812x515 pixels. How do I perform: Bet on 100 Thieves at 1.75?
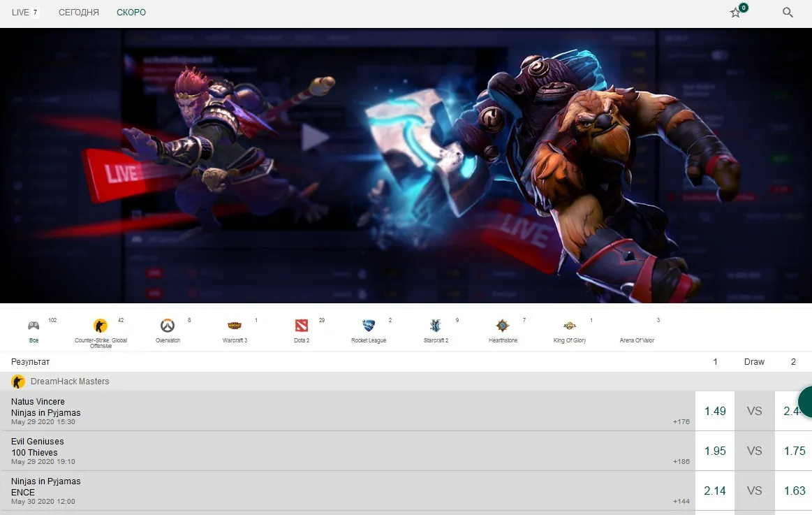pyautogui.click(x=793, y=451)
